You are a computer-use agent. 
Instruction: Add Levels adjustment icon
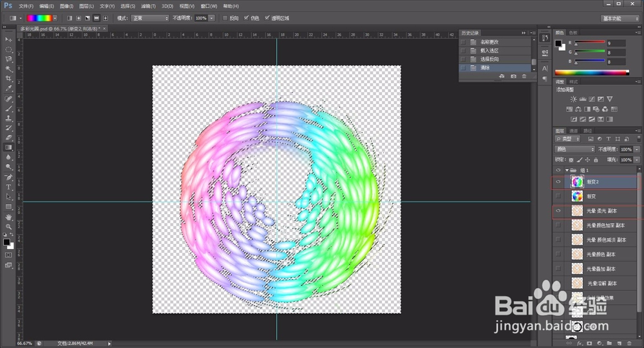pos(582,99)
